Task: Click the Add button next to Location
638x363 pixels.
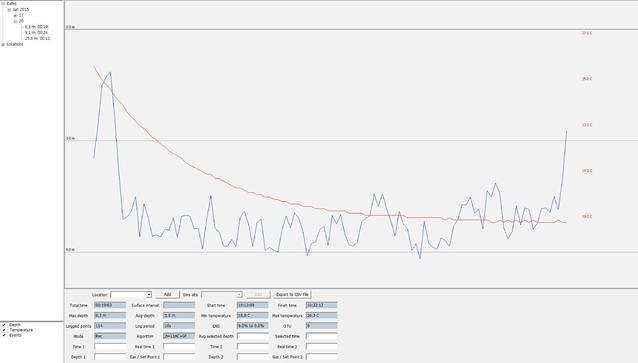Action: click(x=167, y=295)
